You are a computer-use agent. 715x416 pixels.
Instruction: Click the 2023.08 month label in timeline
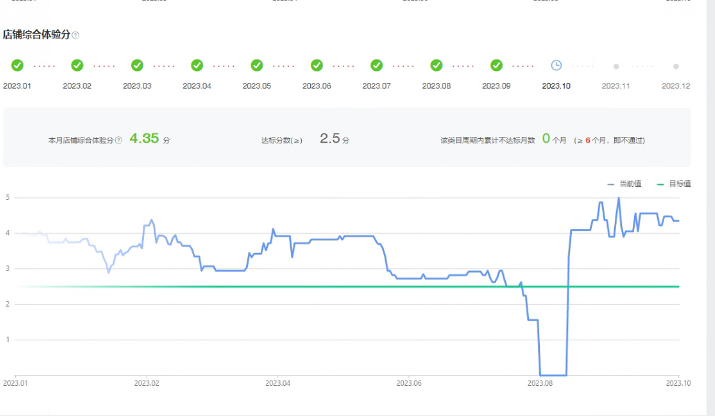click(x=437, y=86)
